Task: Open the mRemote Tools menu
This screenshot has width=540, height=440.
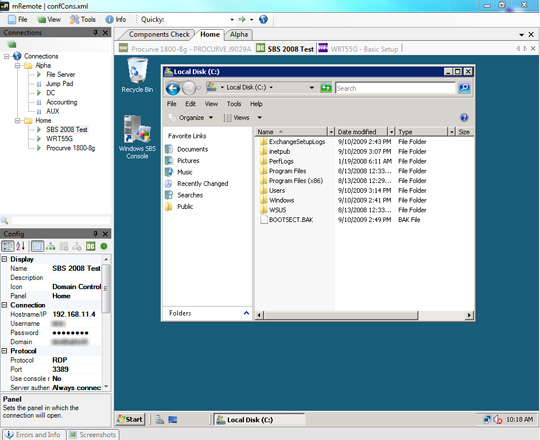Action: click(x=83, y=19)
